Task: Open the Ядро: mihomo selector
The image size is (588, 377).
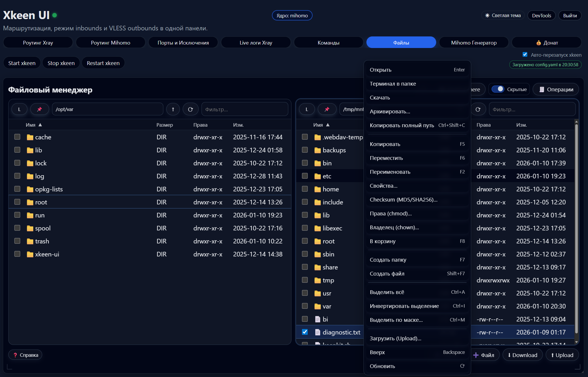Action: (292, 15)
